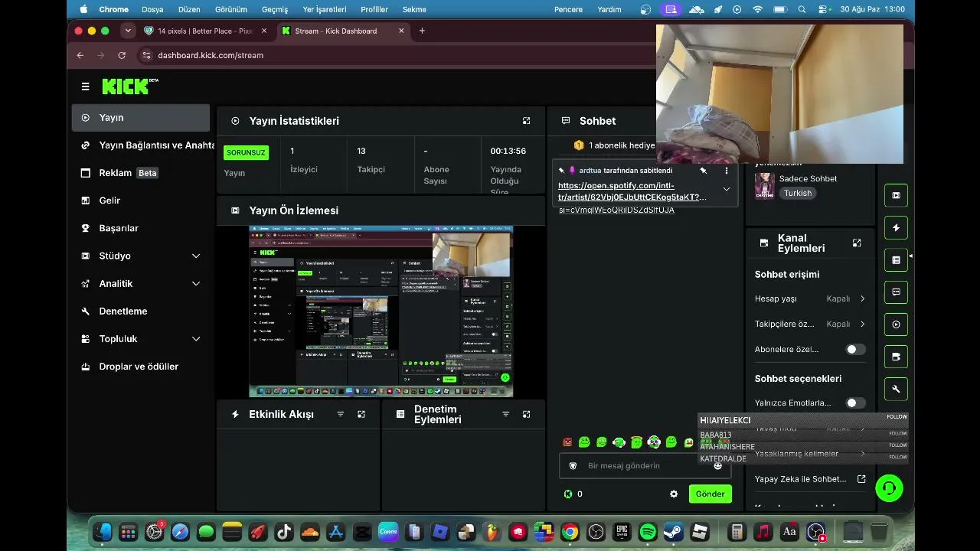The image size is (980, 551).
Task: Open TikTok from the Dock
Action: tap(284, 532)
